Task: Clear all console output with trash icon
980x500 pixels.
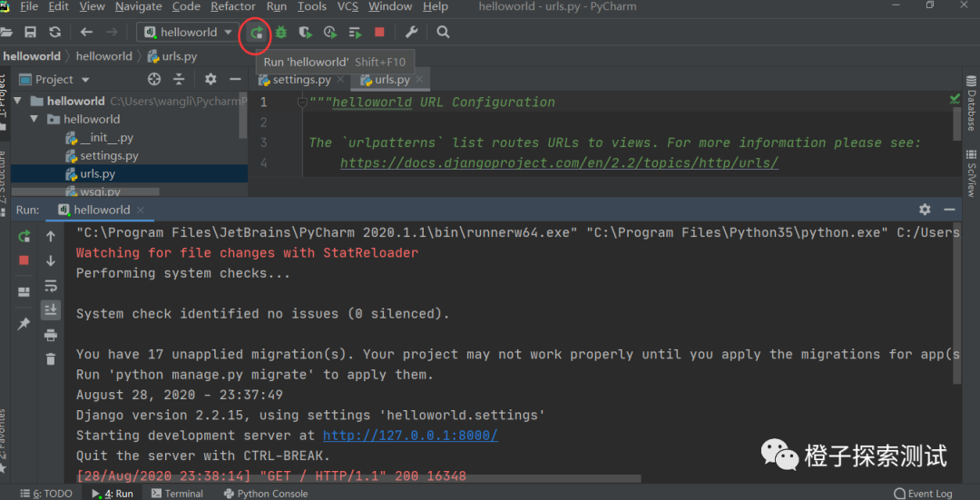Action: tap(51, 358)
